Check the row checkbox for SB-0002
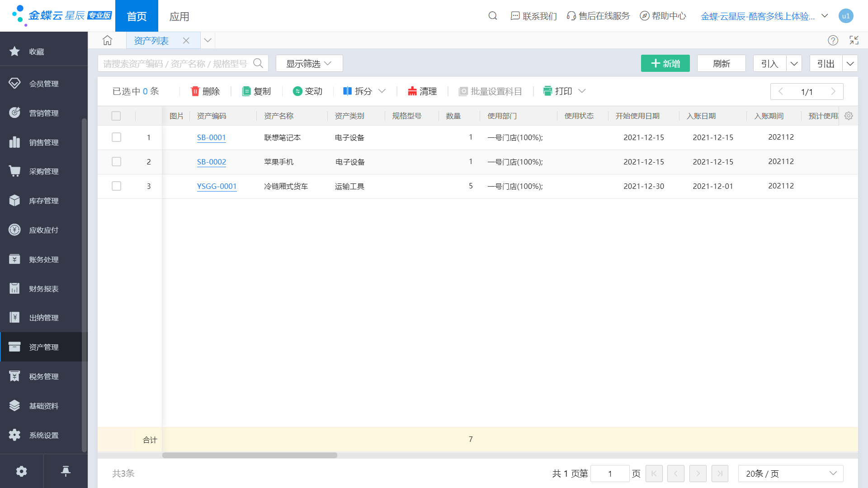Viewport: 868px width, 488px height. (116, 162)
